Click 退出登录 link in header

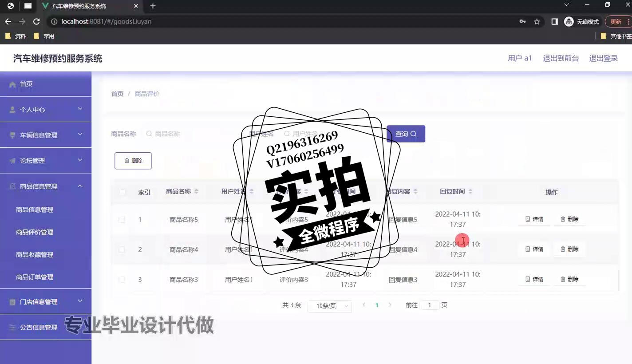[604, 58]
